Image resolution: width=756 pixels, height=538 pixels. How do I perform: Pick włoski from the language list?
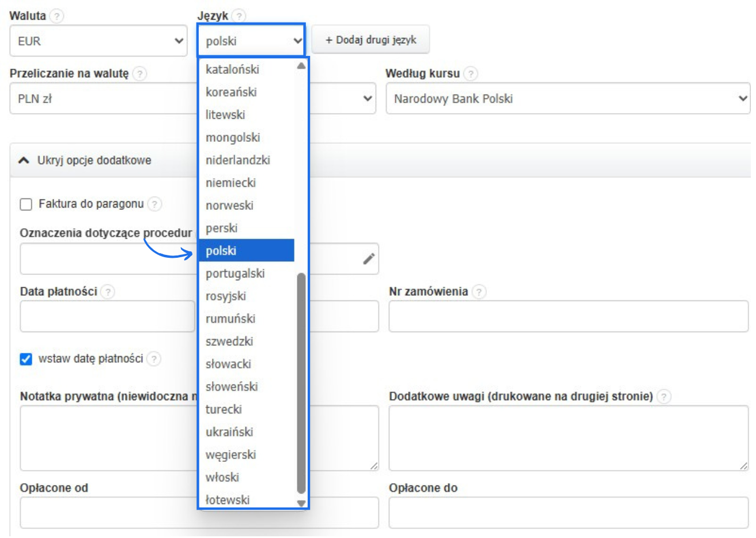pos(222,477)
